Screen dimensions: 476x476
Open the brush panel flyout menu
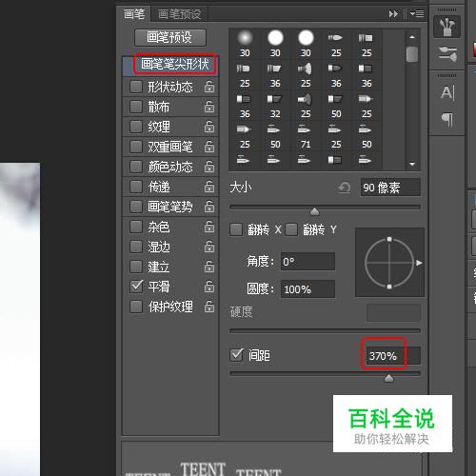tap(417, 13)
